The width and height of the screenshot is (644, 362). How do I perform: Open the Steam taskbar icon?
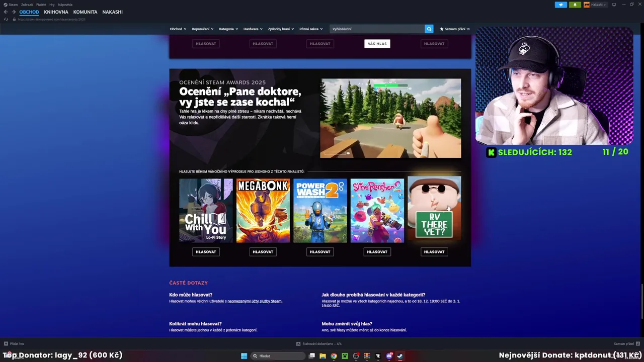pos(400,356)
